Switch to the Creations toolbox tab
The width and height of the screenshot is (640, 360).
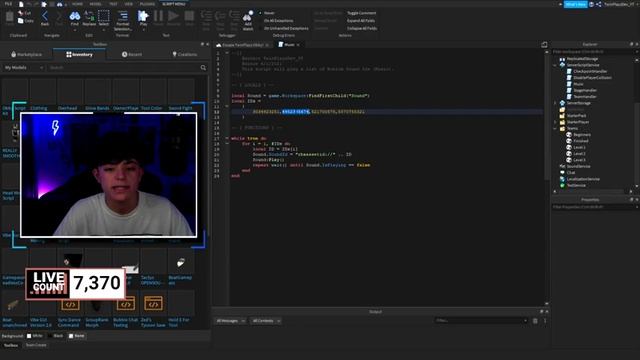pyautogui.click(x=185, y=54)
